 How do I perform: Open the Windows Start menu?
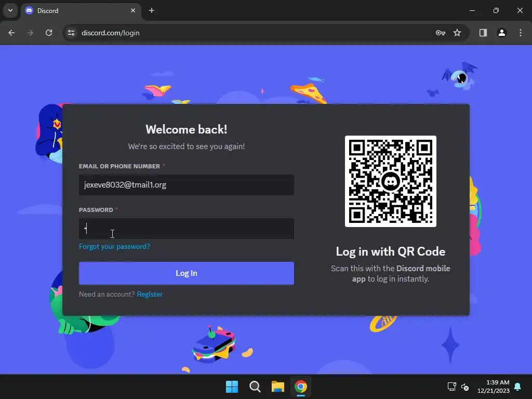pyautogui.click(x=232, y=387)
